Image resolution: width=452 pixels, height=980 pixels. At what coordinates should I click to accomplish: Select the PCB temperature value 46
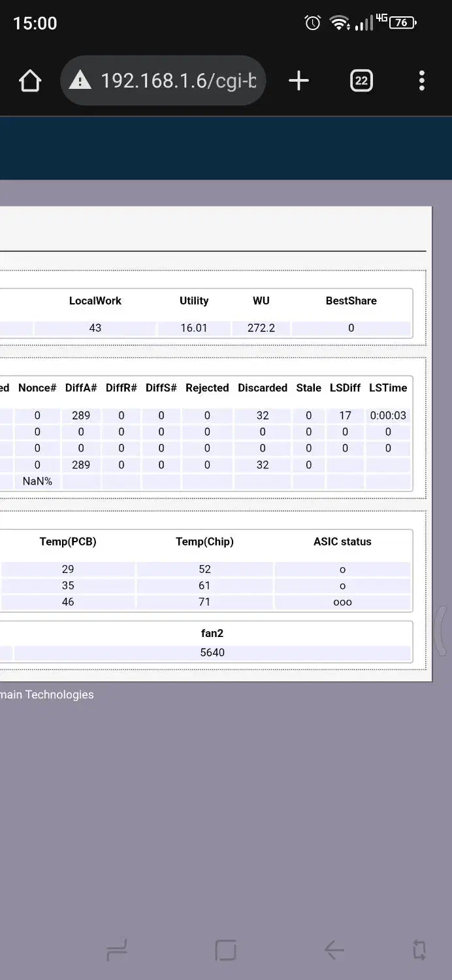68,602
